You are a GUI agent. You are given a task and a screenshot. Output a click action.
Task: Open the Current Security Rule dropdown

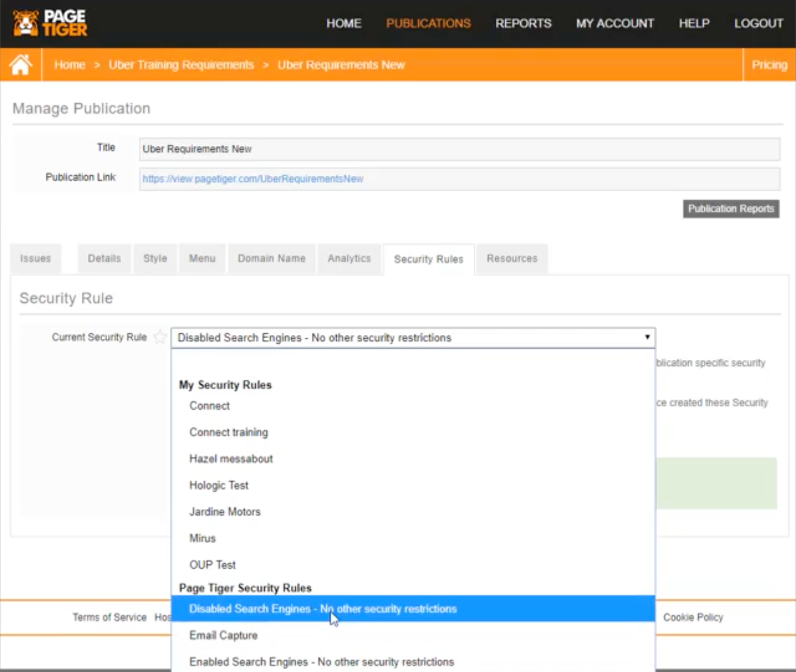(413, 338)
